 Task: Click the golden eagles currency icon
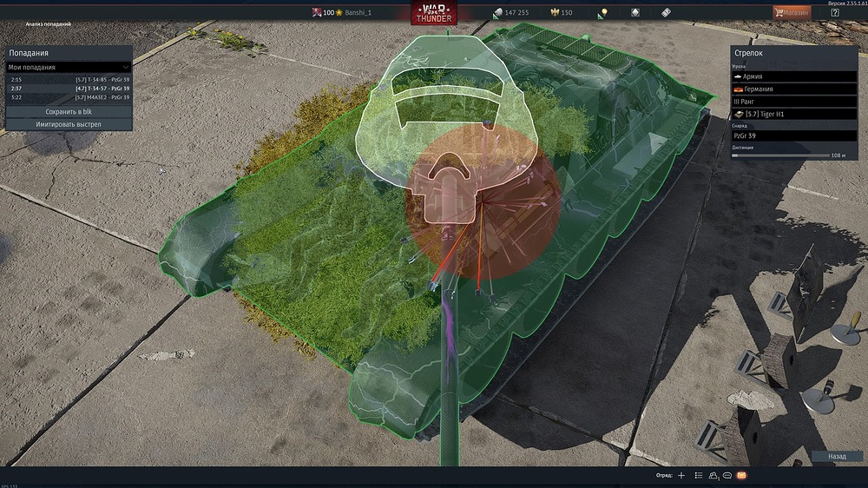556,12
